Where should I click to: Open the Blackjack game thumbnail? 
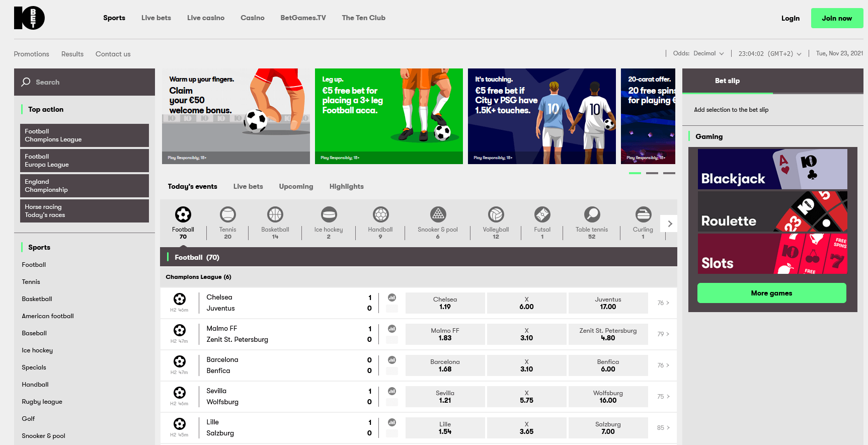(x=772, y=169)
